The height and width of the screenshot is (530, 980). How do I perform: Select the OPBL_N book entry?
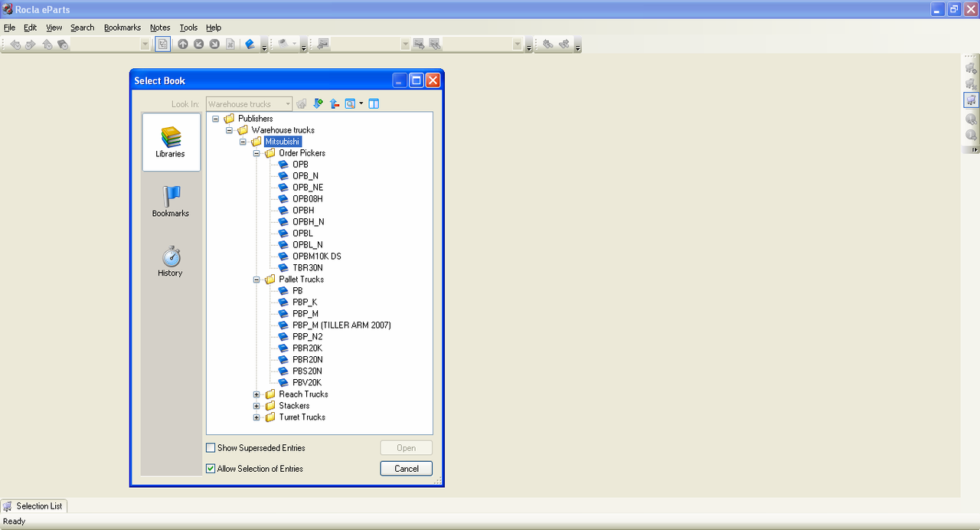(307, 245)
